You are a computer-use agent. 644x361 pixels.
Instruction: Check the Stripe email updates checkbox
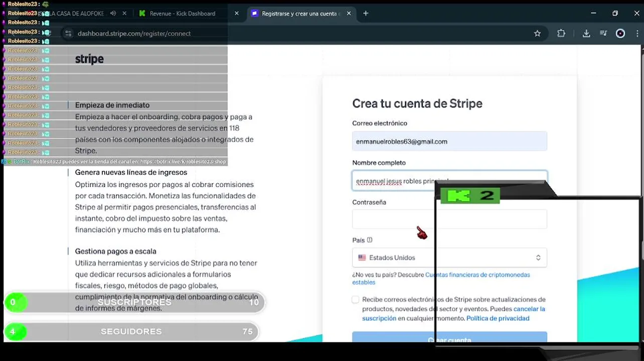click(356, 299)
